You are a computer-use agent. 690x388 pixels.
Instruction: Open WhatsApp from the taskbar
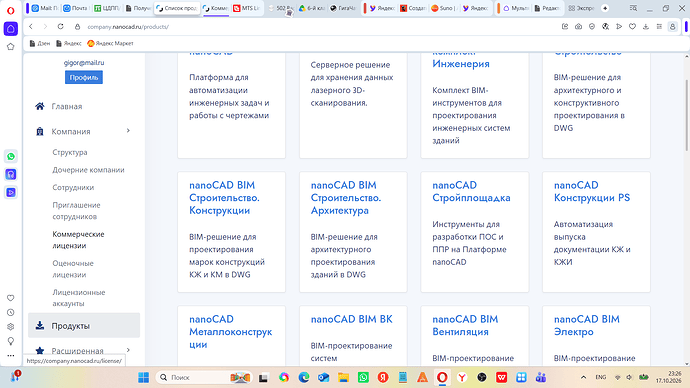click(x=363, y=377)
